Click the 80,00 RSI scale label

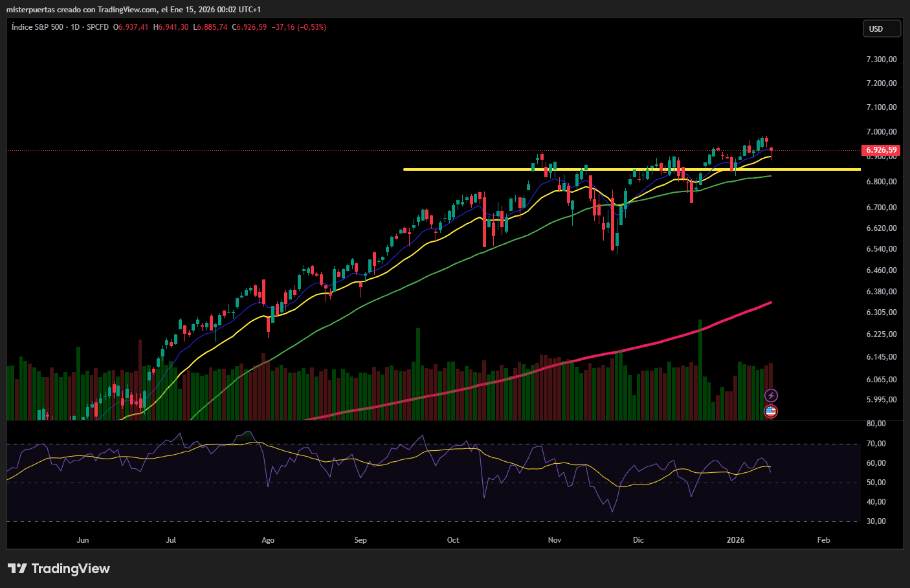(876, 424)
